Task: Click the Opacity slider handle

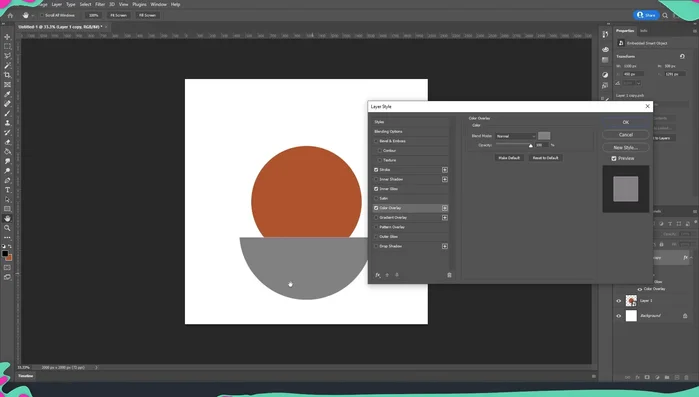Action: point(530,146)
